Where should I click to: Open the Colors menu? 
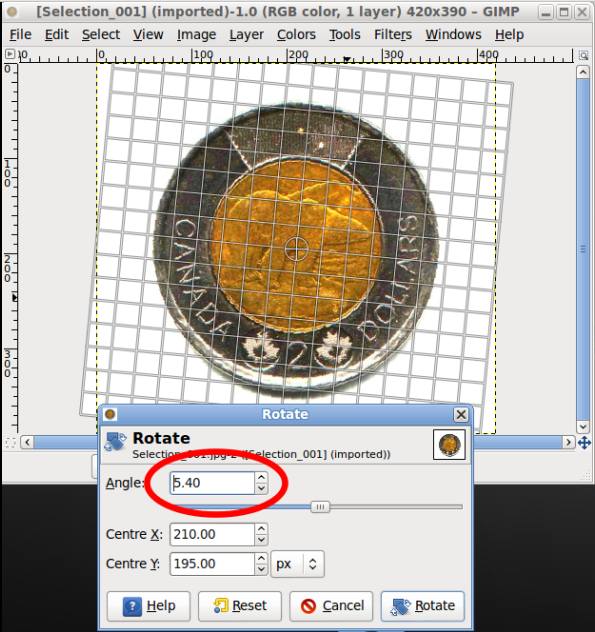click(296, 35)
